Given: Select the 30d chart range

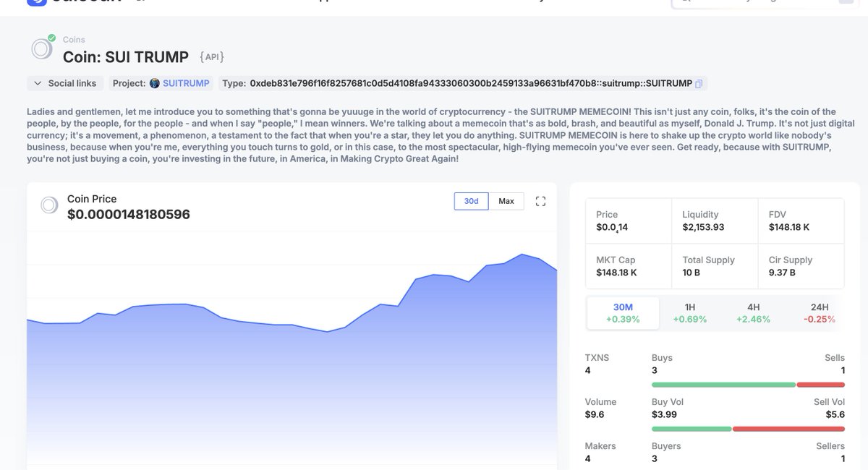Looking at the screenshot, I should point(472,201).
